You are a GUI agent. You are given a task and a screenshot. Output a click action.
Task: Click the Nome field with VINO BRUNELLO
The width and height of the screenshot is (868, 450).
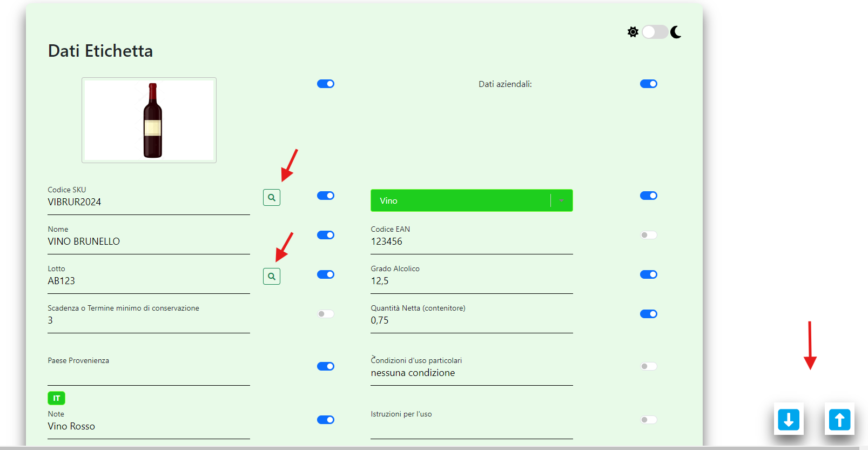pos(149,241)
